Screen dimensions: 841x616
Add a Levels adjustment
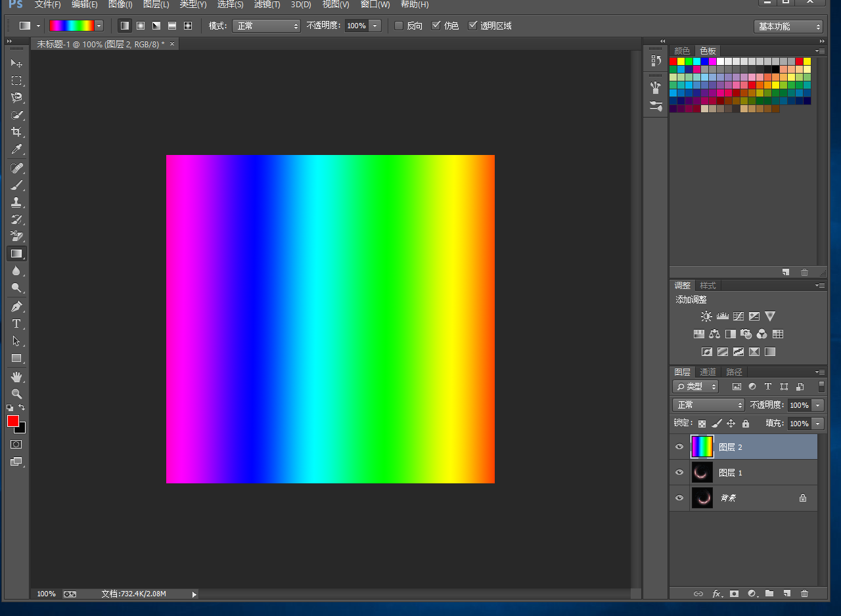pos(722,316)
